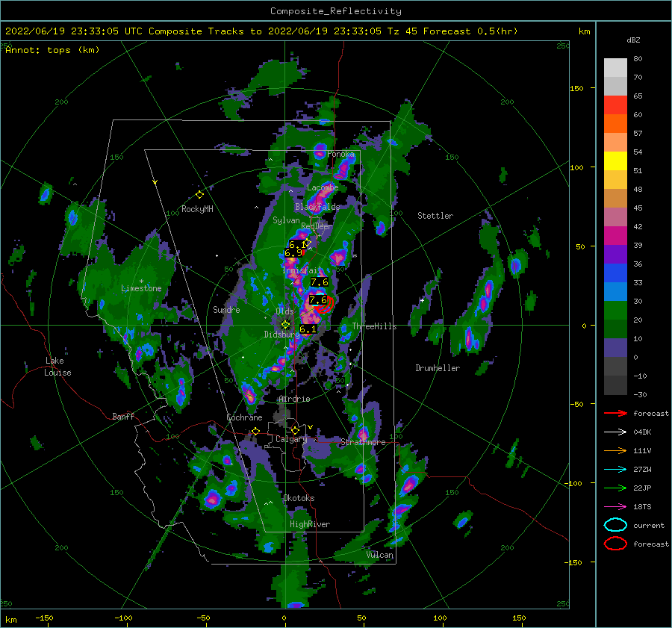Select the bright yellow 54 dBZ swatch

pyautogui.click(x=615, y=161)
